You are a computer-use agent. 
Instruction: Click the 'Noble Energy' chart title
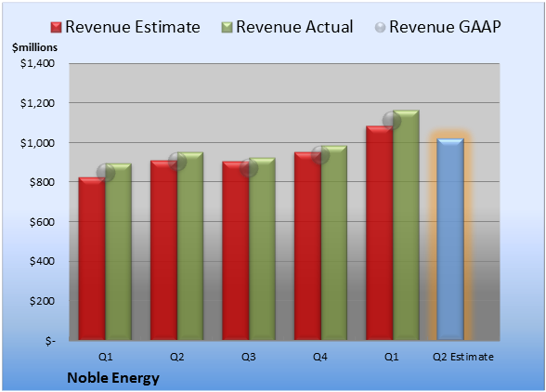click(x=113, y=378)
